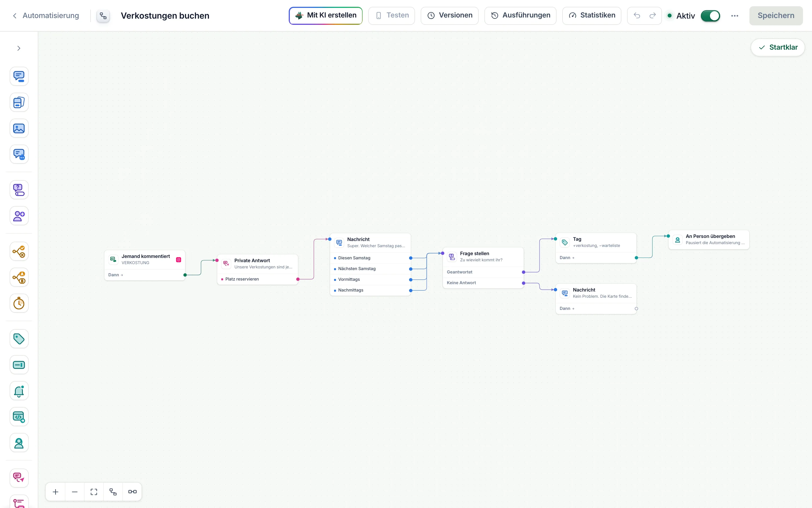Screen dimensions: 812x508
Task: Select the AI message bot icon
Action: click(19, 154)
